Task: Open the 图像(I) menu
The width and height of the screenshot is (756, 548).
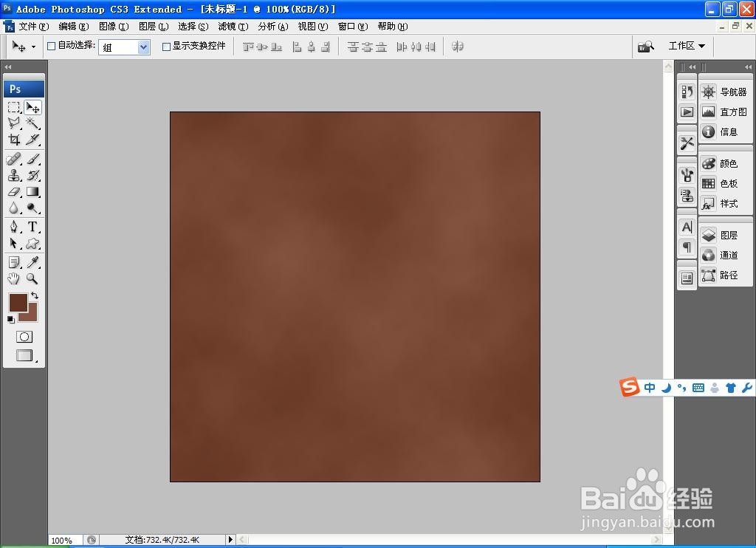Action: point(114,27)
